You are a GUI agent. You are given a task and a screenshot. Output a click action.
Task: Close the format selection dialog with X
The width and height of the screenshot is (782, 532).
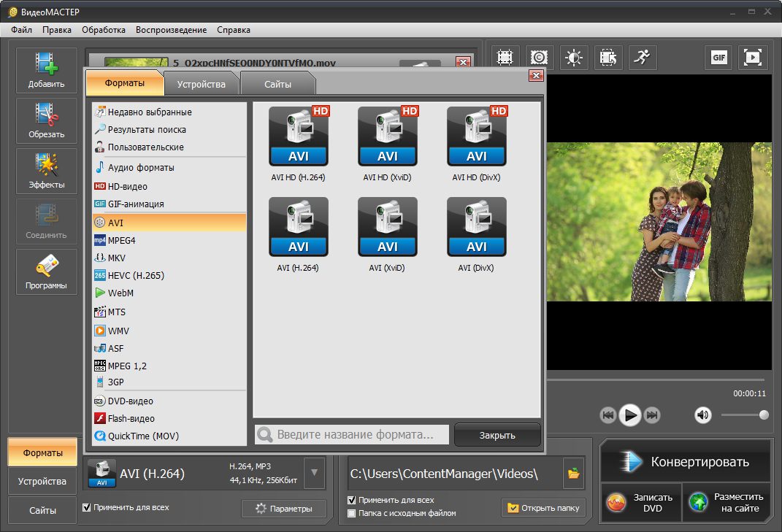click(536, 75)
